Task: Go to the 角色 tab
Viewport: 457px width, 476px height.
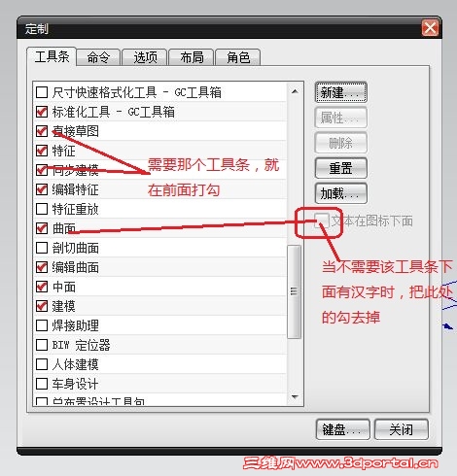Action: point(238,57)
